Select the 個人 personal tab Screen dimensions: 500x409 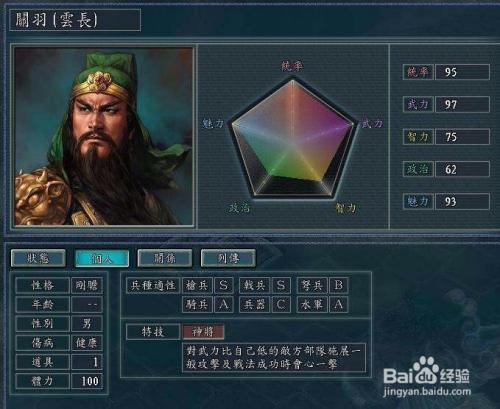[x=102, y=258]
